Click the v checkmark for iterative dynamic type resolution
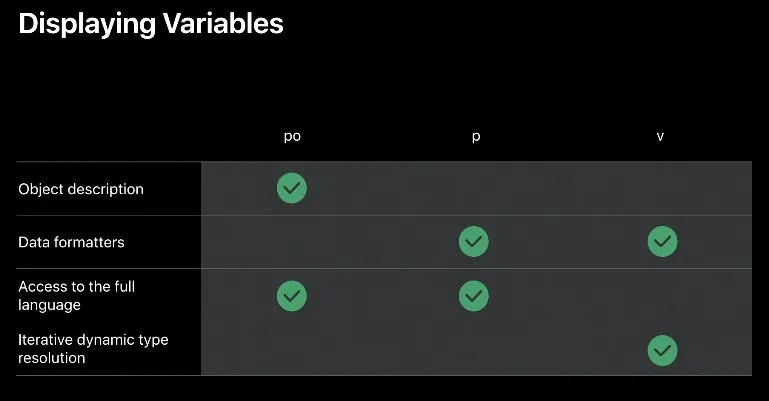Image resolution: width=769 pixels, height=401 pixels. [x=662, y=349]
